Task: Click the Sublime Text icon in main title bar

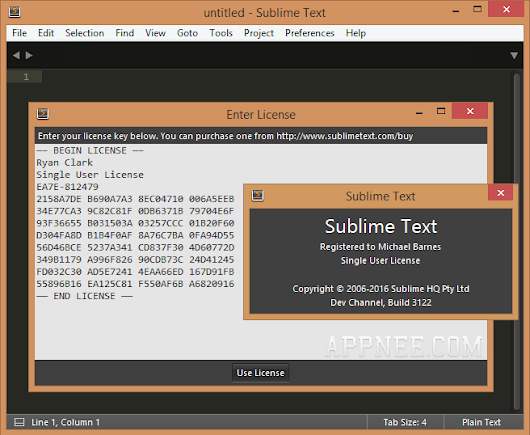Action: click(x=15, y=11)
